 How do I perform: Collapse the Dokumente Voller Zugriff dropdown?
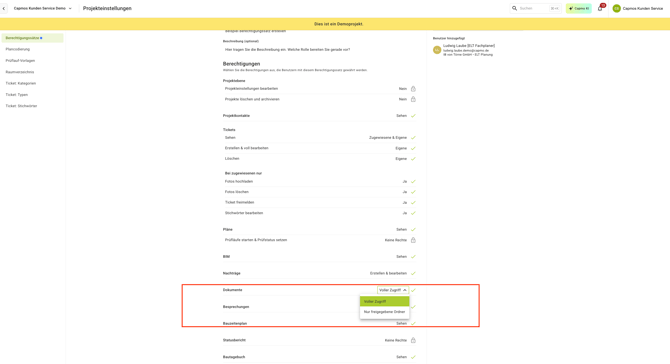coord(393,290)
